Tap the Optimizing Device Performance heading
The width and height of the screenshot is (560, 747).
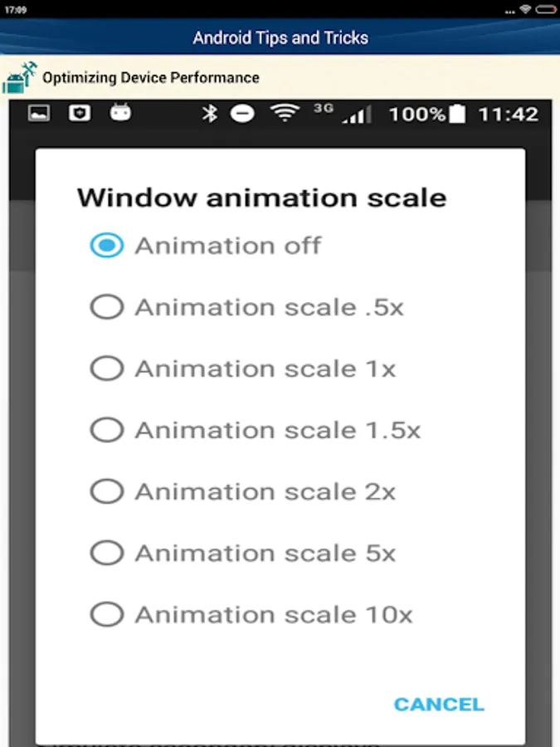pyautogui.click(x=151, y=78)
